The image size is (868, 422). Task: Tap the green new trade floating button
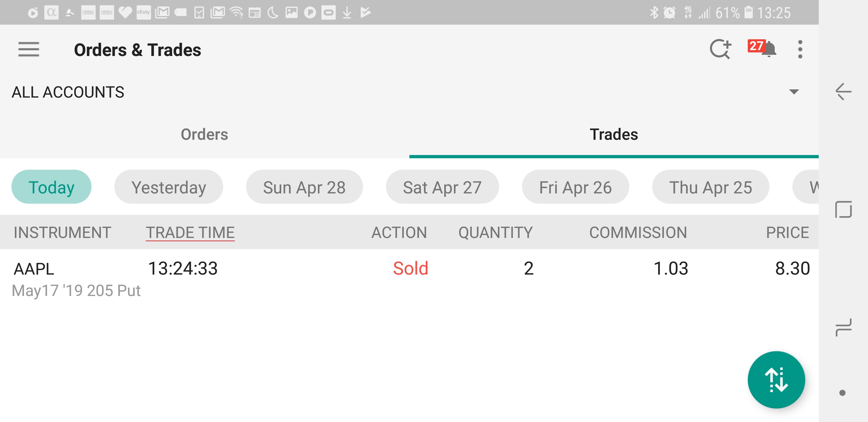coord(776,380)
